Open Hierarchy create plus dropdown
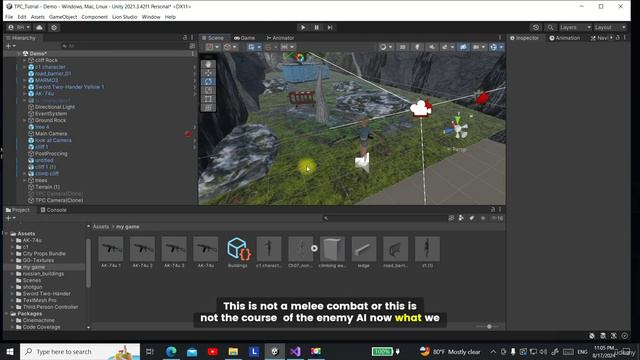Viewport: 640px width, 360px height. pos(11,46)
